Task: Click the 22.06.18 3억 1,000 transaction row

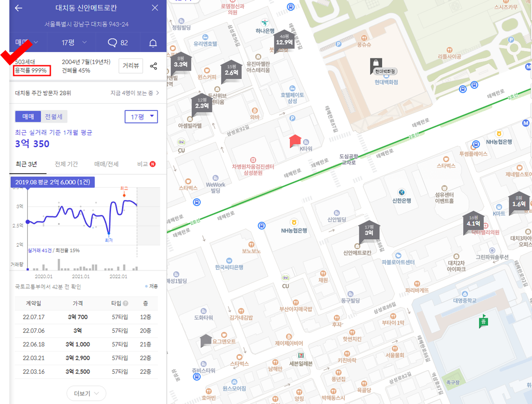Action: tap(87, 344)
